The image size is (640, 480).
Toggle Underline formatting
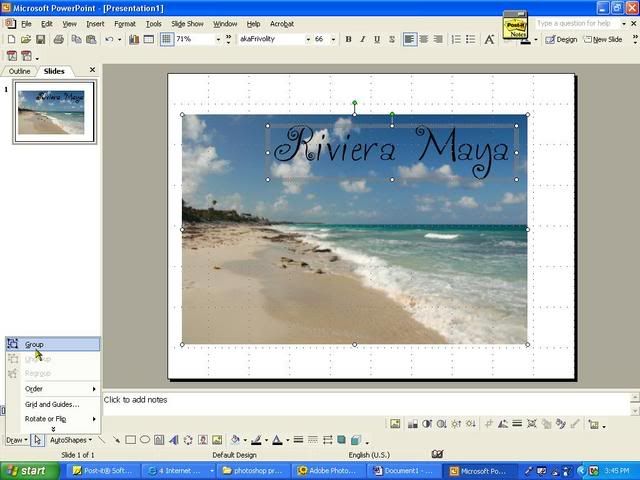pos(377,39)
